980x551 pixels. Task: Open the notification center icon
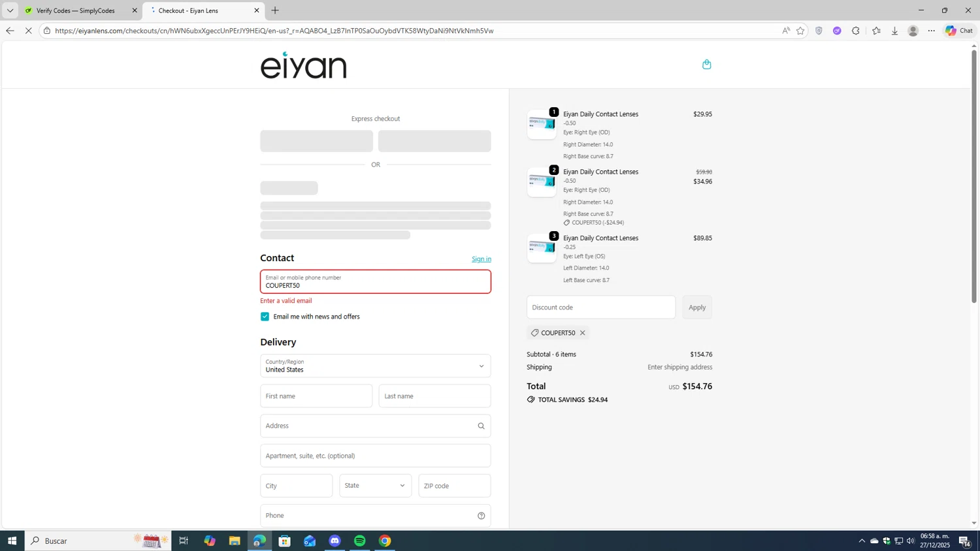(965, 541)
